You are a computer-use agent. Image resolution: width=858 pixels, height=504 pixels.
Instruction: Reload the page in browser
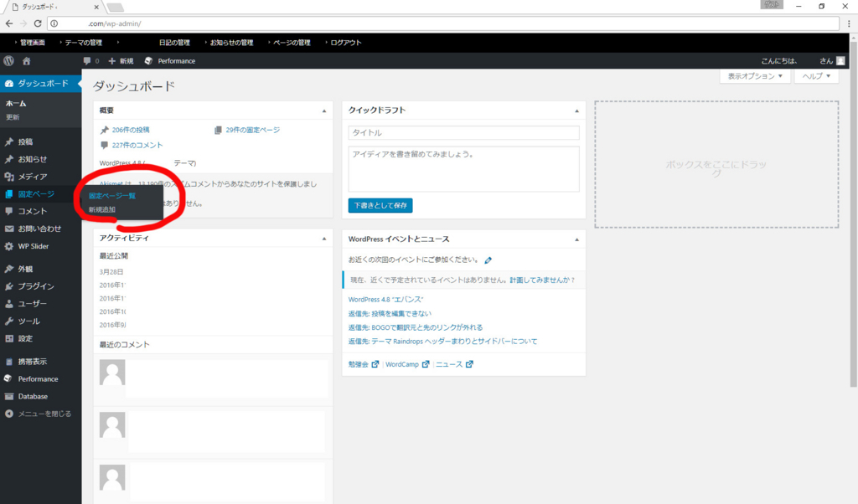(x=38, y=23)
